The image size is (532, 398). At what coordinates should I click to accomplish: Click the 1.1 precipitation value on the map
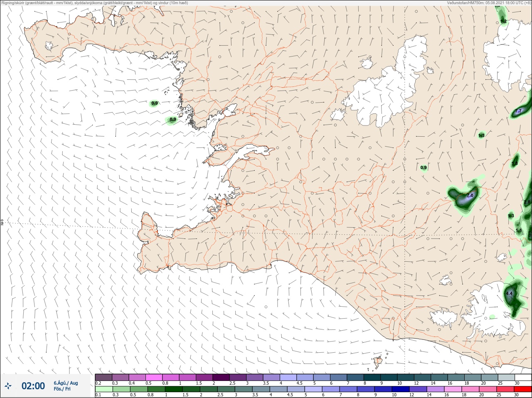(x=519, y=231)
